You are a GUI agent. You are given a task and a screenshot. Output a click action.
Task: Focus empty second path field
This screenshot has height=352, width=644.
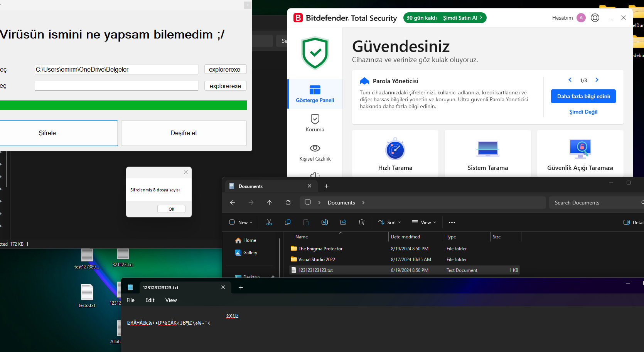[116, 85]
